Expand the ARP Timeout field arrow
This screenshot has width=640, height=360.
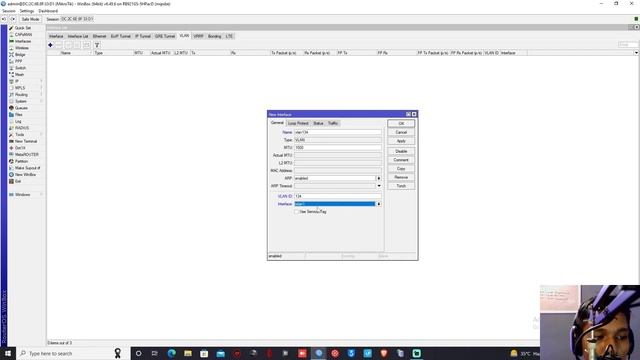click(379, 186)
